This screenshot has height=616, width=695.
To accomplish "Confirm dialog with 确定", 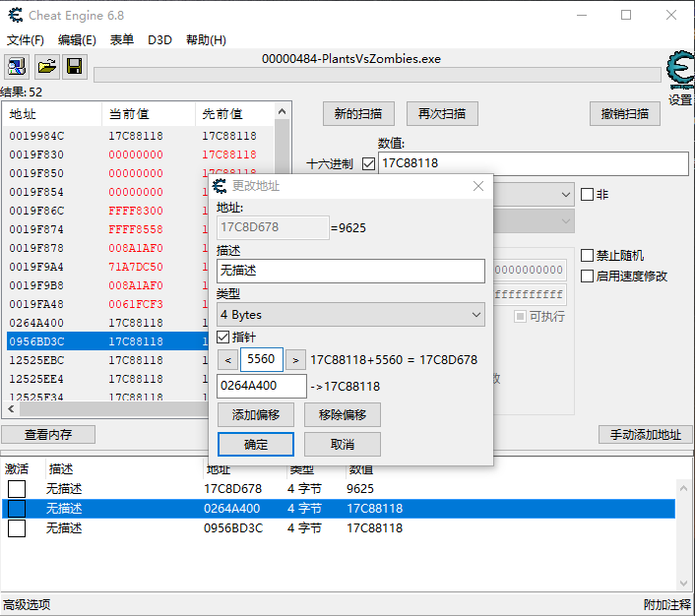I will [x=256, y=444].
